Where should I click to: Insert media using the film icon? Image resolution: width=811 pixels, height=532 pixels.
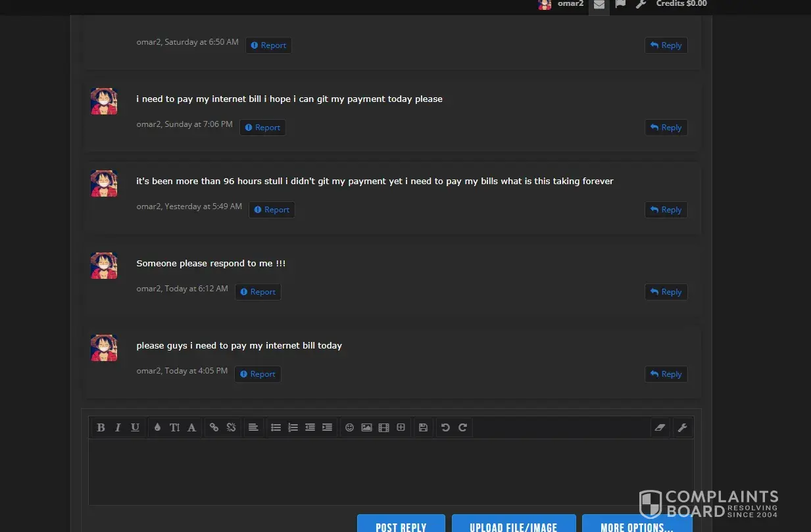tap(383, 427)
